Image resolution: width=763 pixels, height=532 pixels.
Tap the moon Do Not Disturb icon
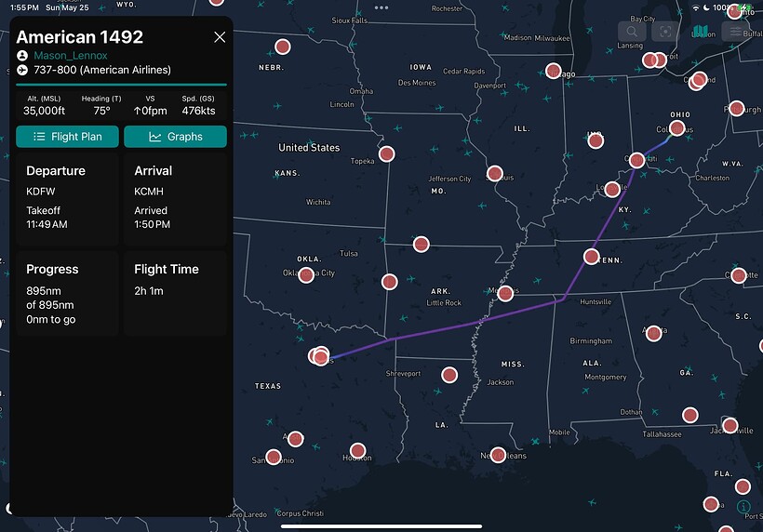tap(706, 7)
